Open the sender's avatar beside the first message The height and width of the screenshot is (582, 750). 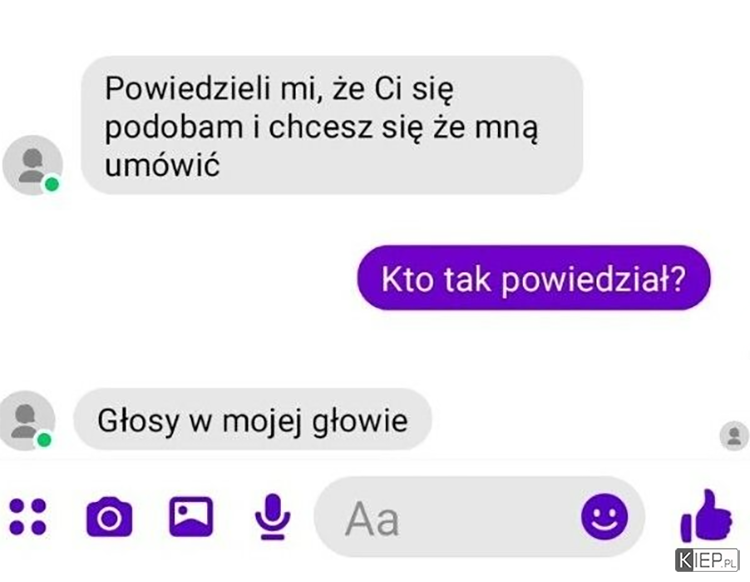(33, 165)
